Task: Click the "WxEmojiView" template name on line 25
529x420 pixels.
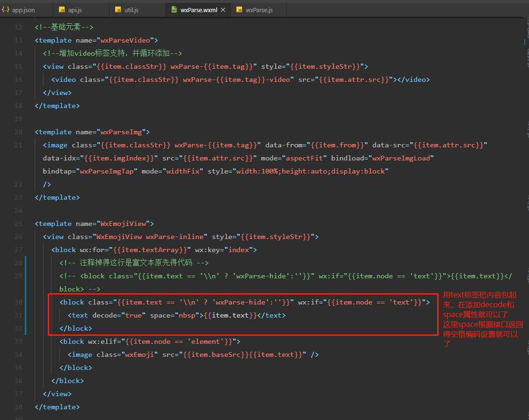Action: coord(123,224)
